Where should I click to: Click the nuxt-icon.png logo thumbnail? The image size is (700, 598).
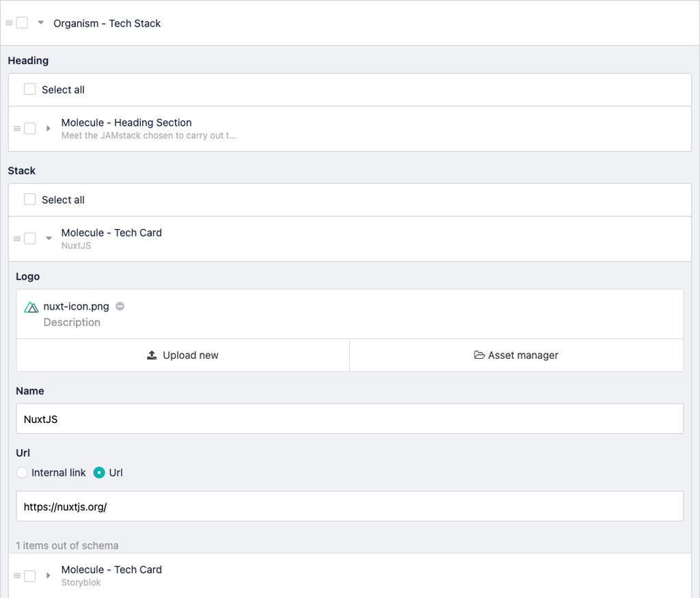31,307
